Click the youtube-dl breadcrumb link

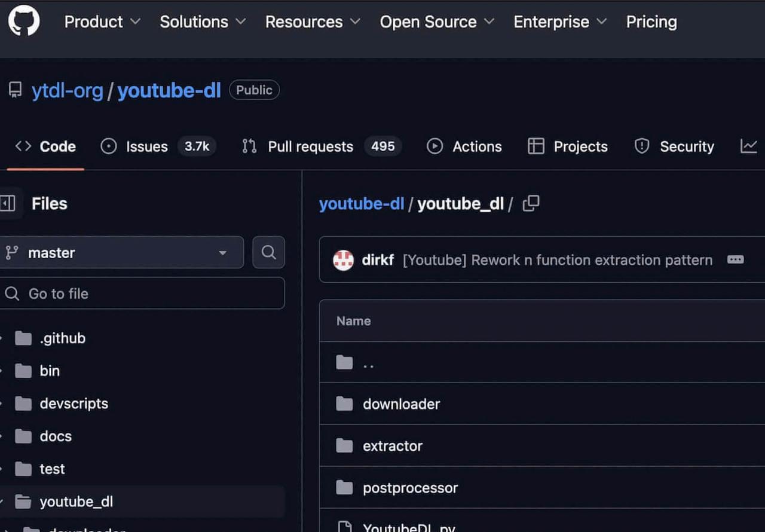[362, 204]
